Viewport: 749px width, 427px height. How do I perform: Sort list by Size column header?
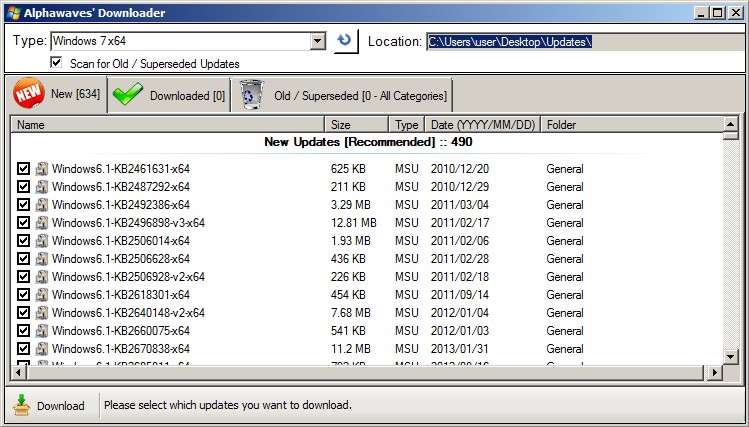pyautogui.click(x=356, y=125)
